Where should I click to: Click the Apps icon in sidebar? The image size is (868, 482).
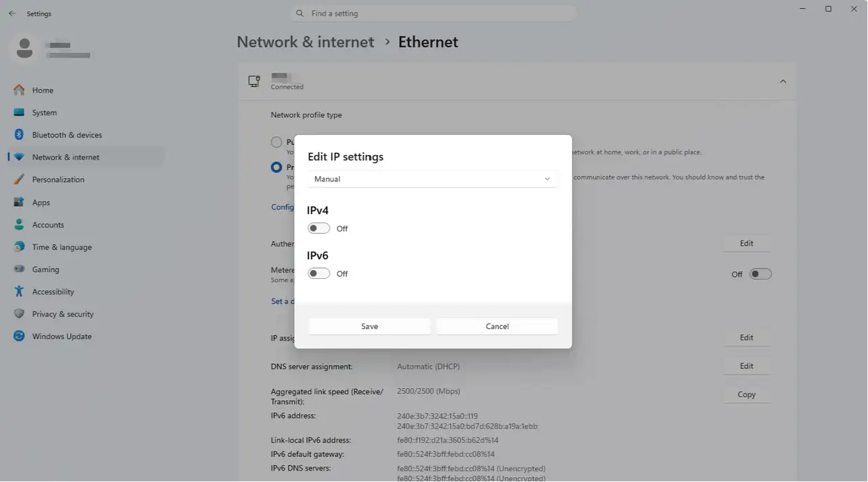point(19,202)
